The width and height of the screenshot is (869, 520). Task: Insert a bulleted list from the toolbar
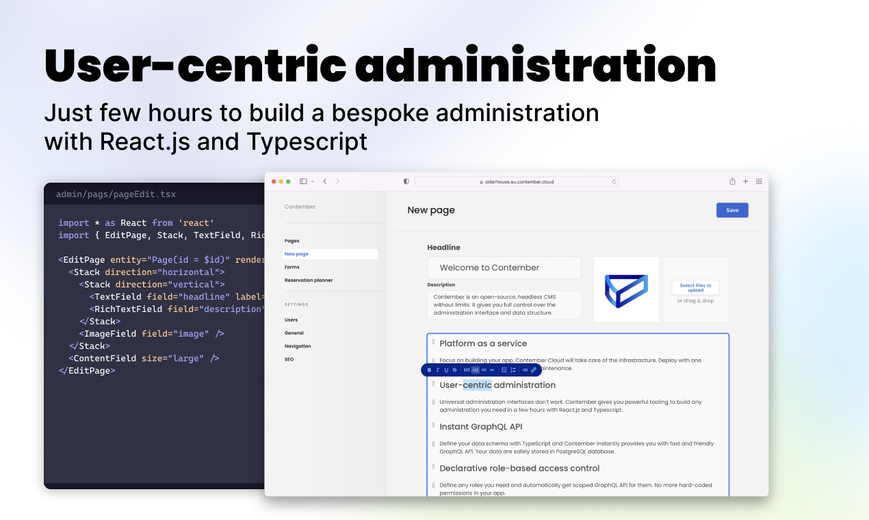coord(504,370)
